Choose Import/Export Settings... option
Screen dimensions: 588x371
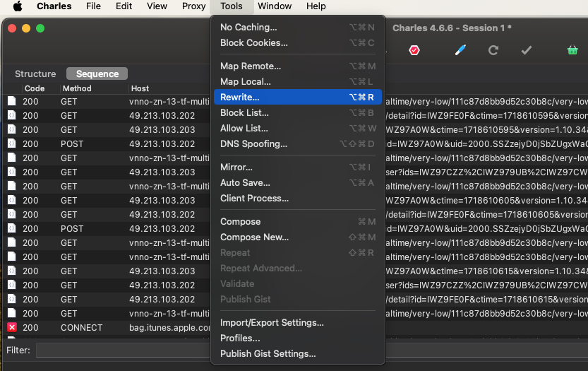coord(272,322)
